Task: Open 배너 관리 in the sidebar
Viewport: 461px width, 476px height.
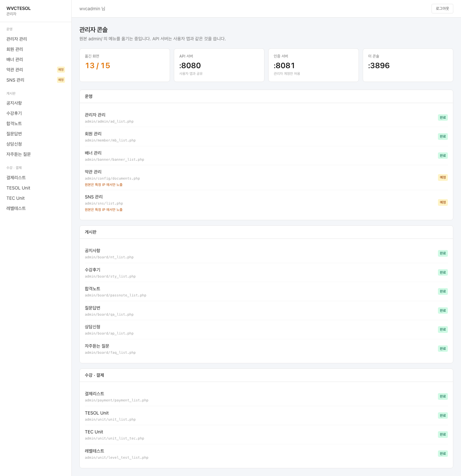Action: [36, 59]
